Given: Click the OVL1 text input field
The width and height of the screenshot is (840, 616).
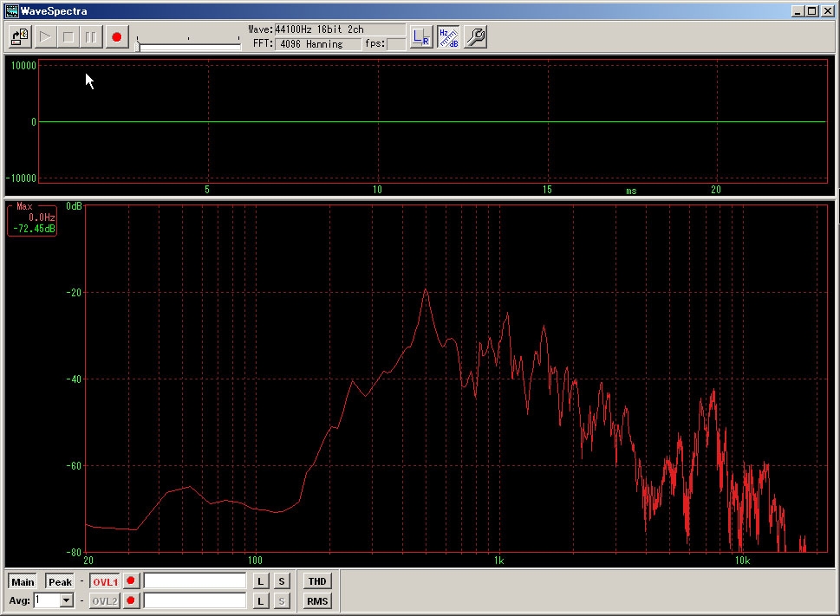Looking at the screenshot, I should coord(195,581).
